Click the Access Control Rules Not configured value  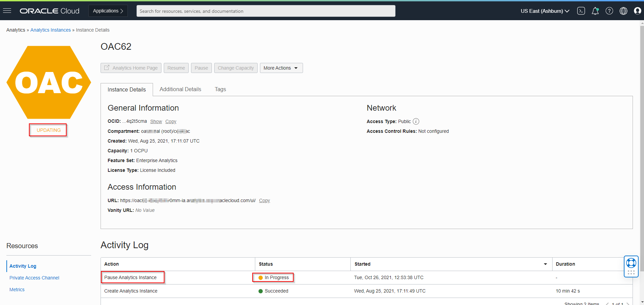tap(433, 131)
